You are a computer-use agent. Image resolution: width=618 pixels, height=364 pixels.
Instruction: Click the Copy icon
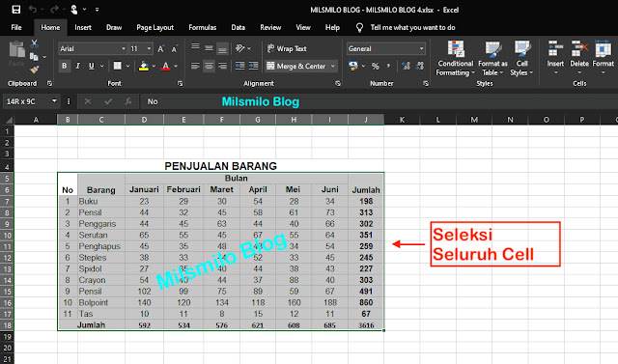(35, 57)
